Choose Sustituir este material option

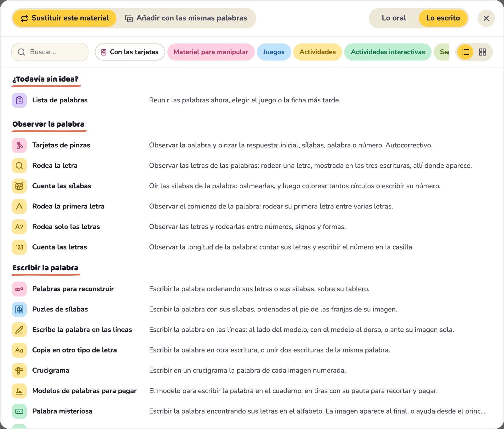pos(65,18)
